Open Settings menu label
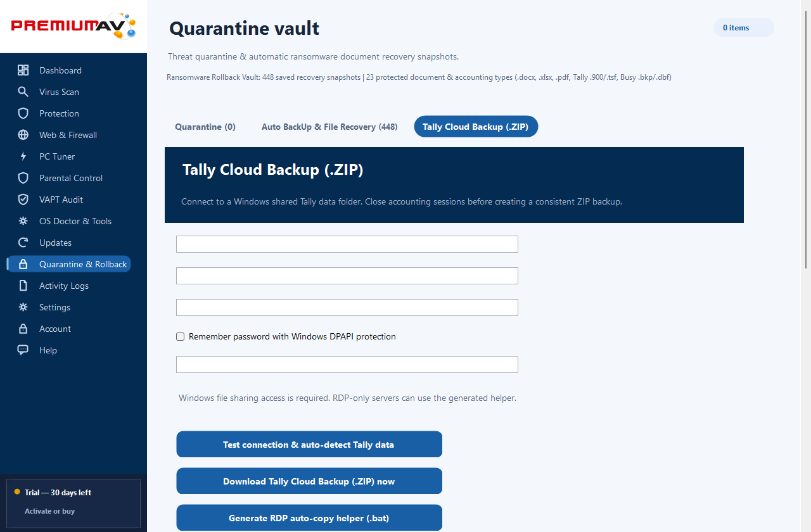 (x=54, y=307)
